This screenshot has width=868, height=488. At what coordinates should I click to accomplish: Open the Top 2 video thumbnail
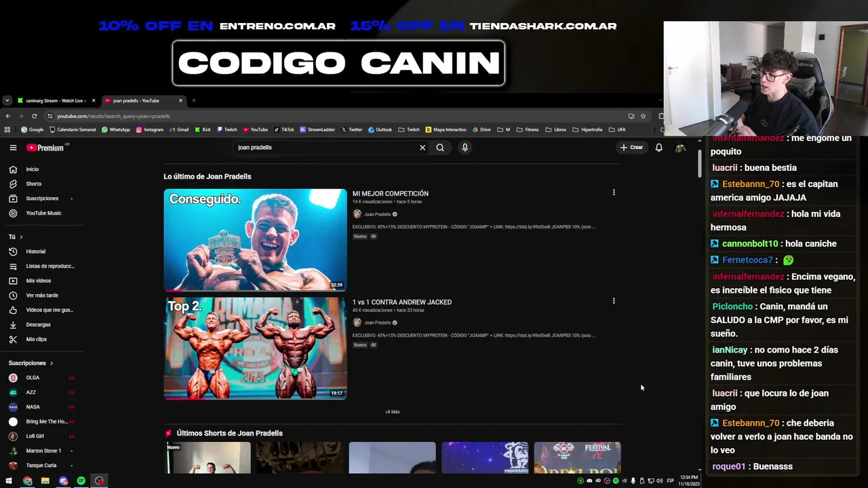coord(255,348)
